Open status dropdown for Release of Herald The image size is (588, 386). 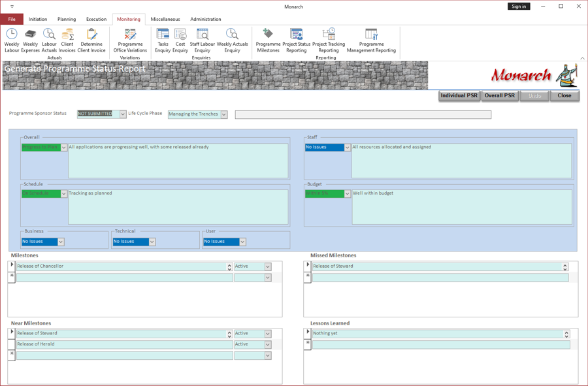click(x=268, y=344)
